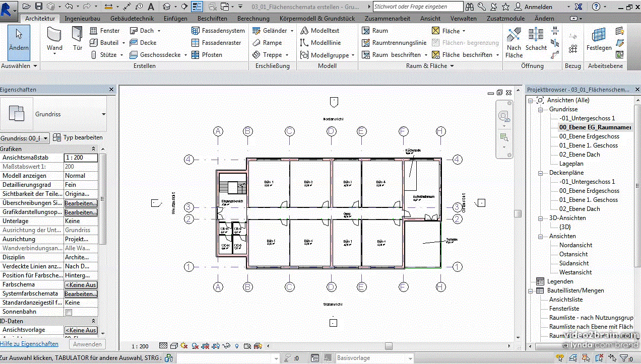Click the binoculars search icon
This screenshot has height=364, width=641.
pos(470,7)
